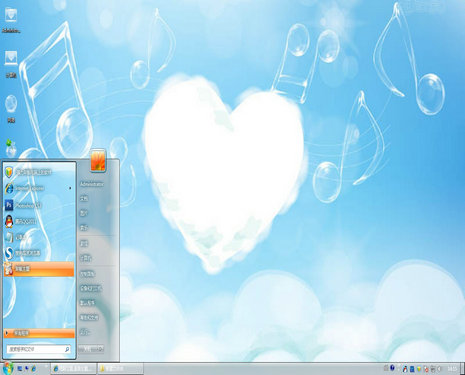Switch to the Internet Explorer taskbar window
This screenshot has width=465, height=375.
click(73, 369)
